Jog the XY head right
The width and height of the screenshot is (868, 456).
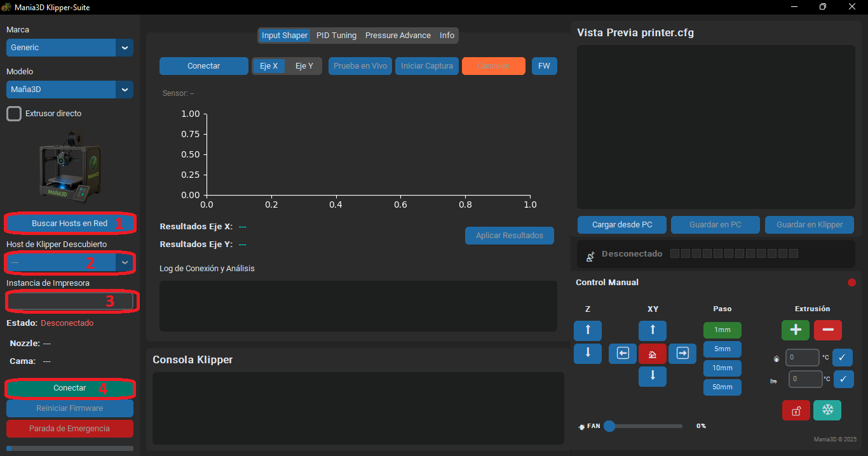[682, 354]
